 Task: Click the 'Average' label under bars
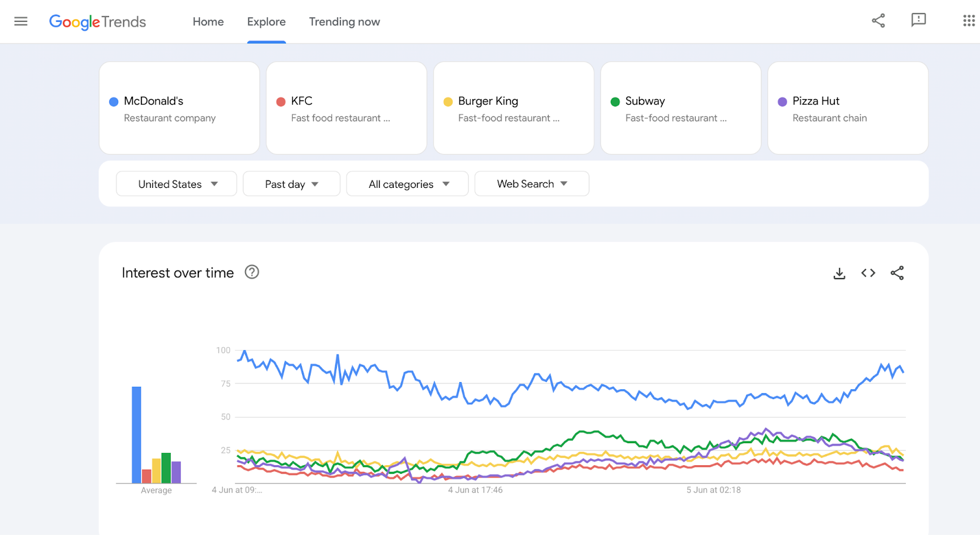(x=156, y=490)
